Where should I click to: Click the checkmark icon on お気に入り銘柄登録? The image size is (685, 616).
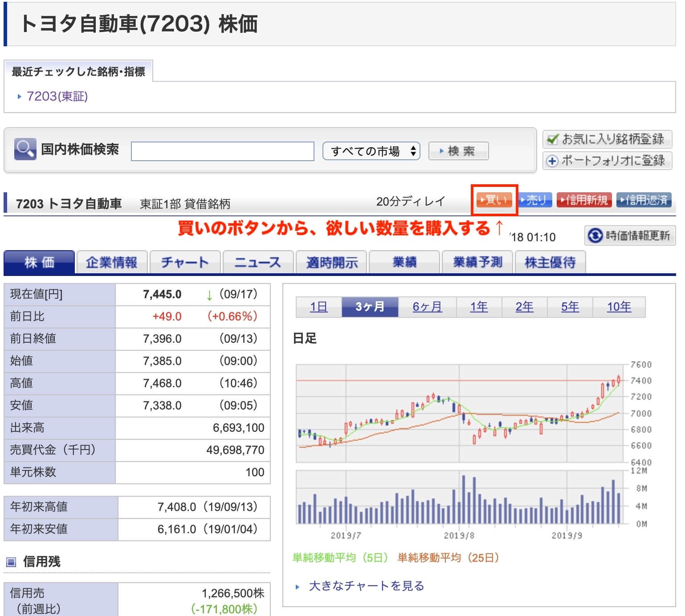point(553,139)
